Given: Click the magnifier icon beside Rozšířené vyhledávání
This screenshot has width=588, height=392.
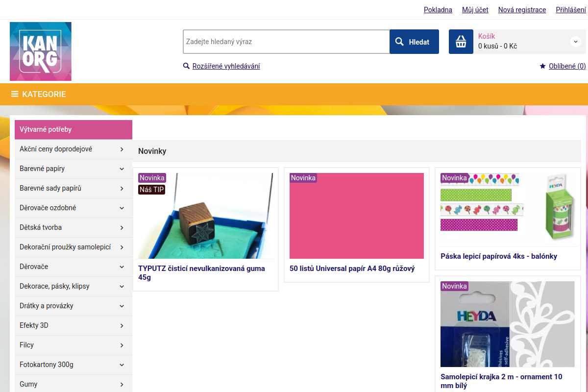Looking at the screenshot, I should tap(186, 66).
